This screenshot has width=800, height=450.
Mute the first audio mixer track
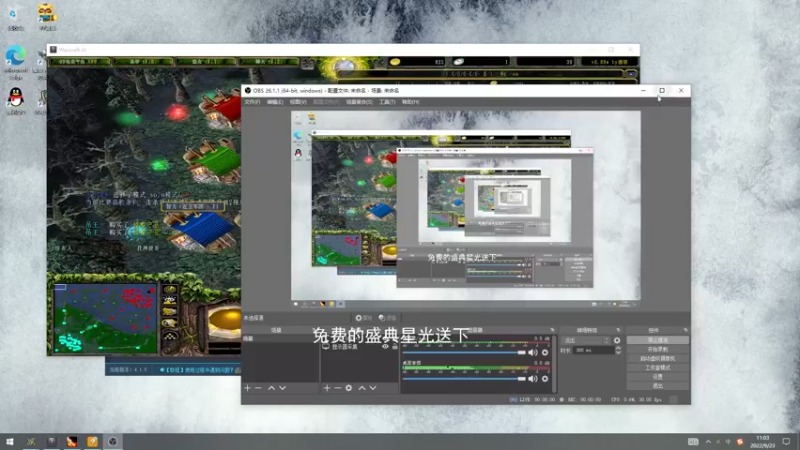[x=533, y=353]
